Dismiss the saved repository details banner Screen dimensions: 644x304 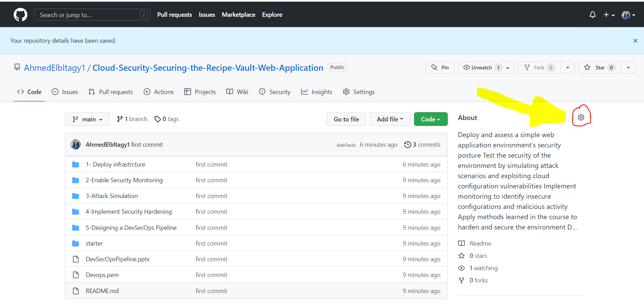635,41
